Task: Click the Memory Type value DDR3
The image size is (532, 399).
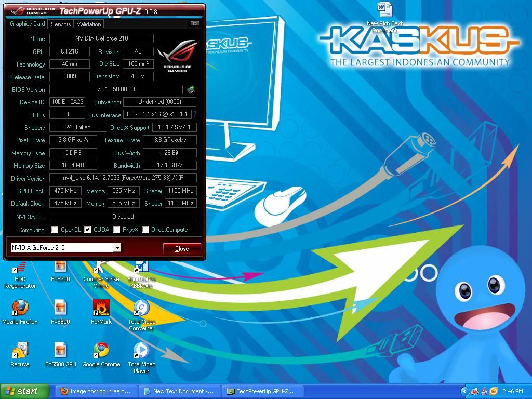Action: [x=73, y=153]
